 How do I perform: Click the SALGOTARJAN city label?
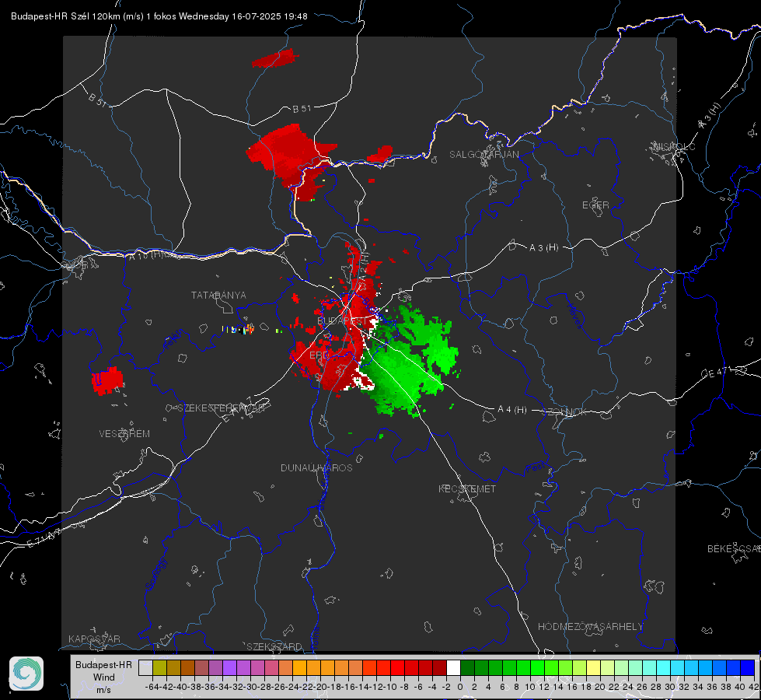[x=483, y=155]
